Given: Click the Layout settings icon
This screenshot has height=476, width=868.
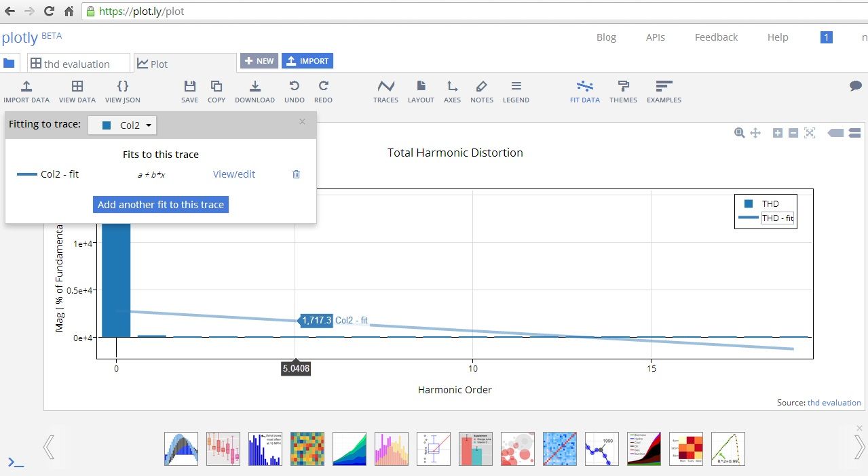Looking at the screenshot, I should tap(421, 90).
